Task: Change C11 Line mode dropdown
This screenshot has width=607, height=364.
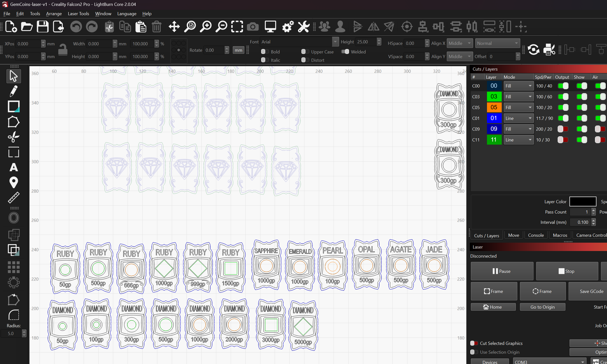Action: (x=518, y=140)
